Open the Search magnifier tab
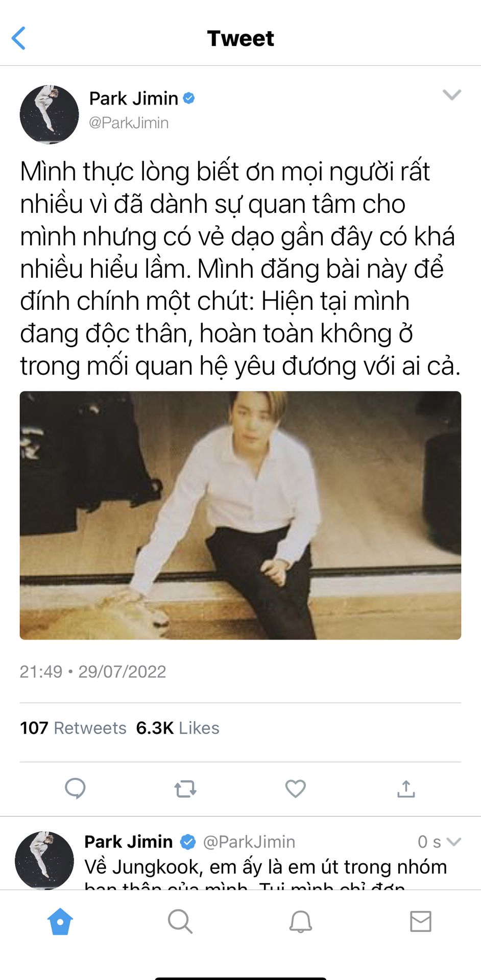 pyautogui.click(x=180, y=921)
